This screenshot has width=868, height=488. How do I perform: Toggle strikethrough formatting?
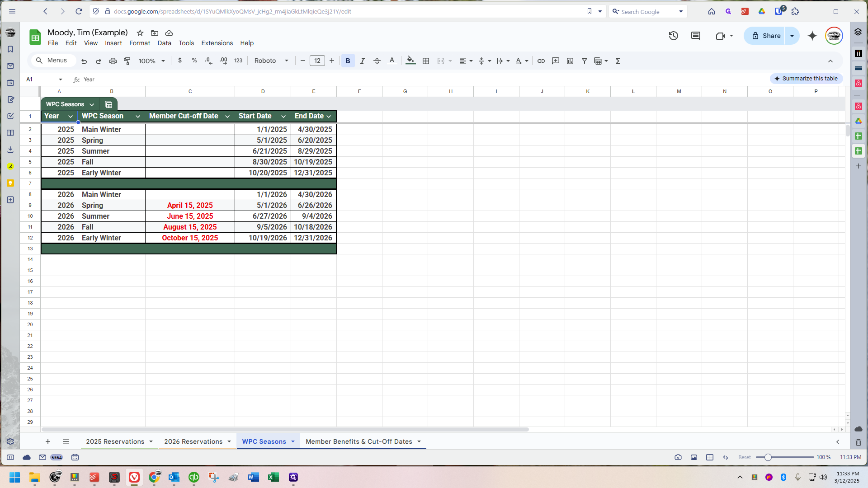(377, 61)
